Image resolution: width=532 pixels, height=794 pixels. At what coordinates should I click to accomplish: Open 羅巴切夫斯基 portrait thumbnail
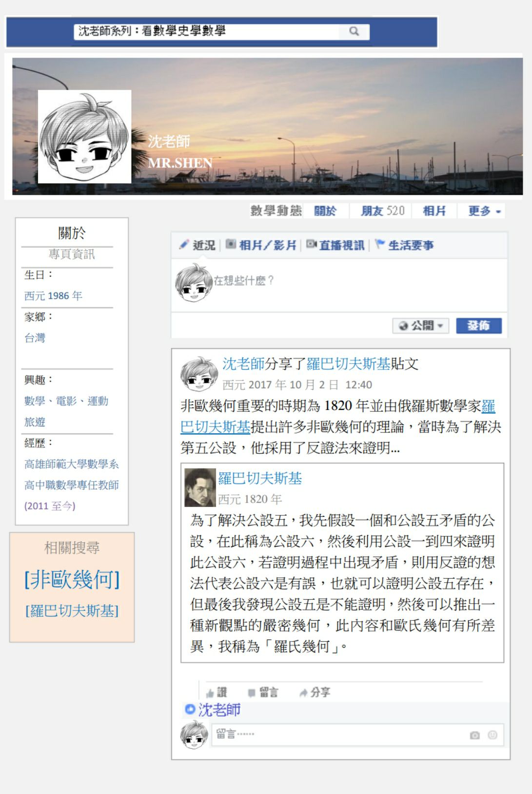coord(200,488)
